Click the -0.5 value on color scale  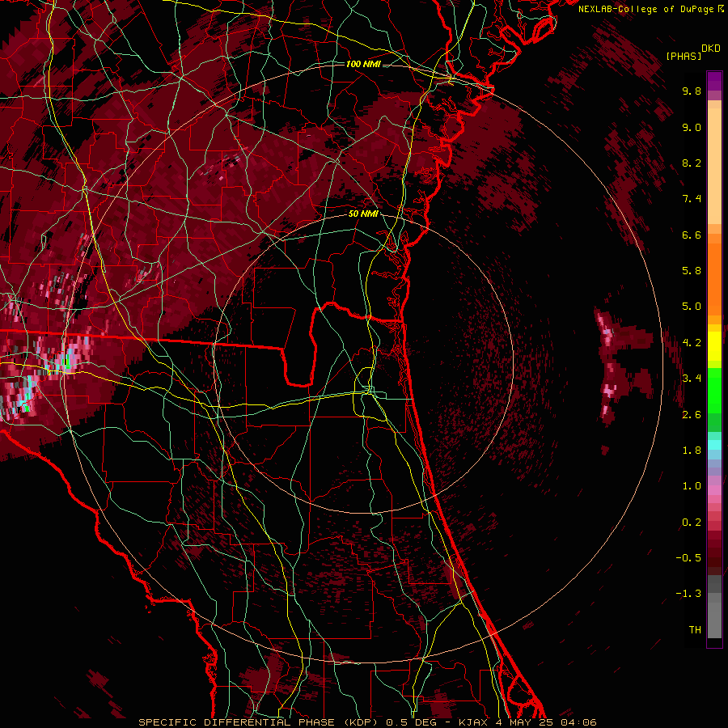pyautogui.click(x=688, y=558)
